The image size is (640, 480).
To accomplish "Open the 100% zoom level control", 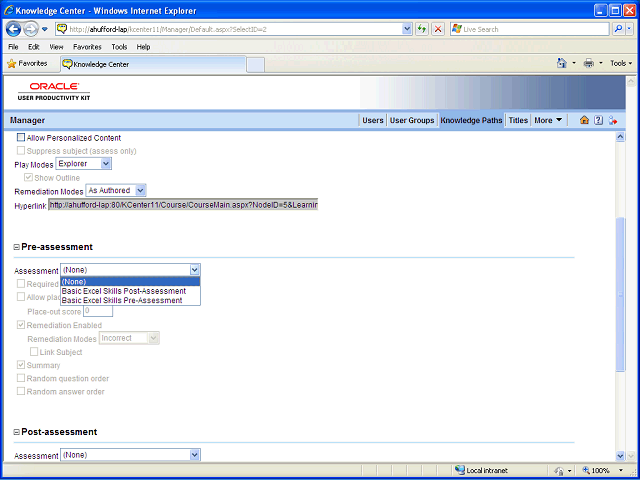I will point(603,470).
